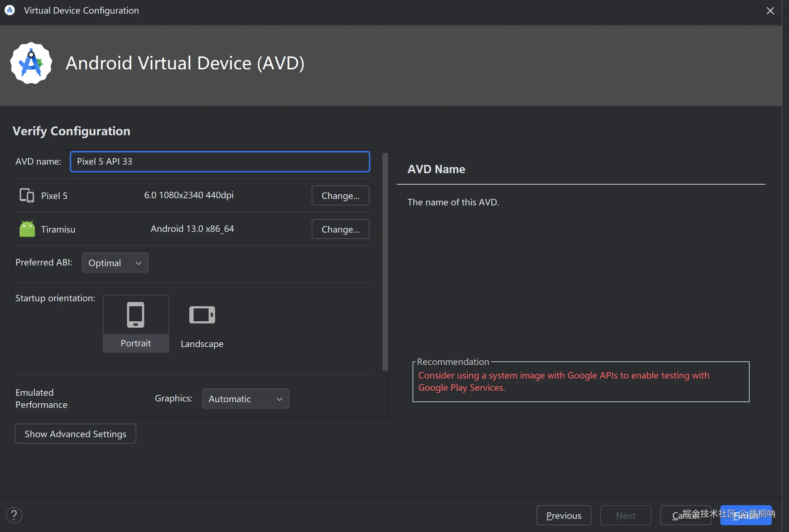Show Advanced Settings

pyautogui.click(x=76, y=434)
